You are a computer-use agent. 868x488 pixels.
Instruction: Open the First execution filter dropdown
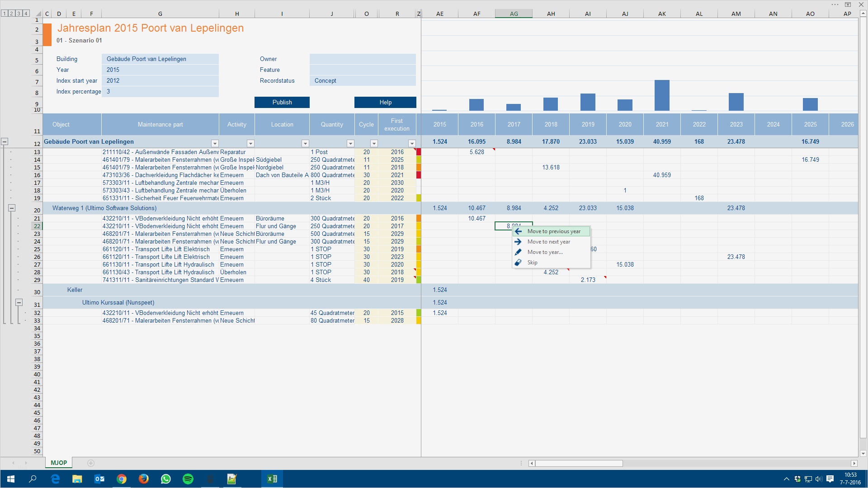411,144
